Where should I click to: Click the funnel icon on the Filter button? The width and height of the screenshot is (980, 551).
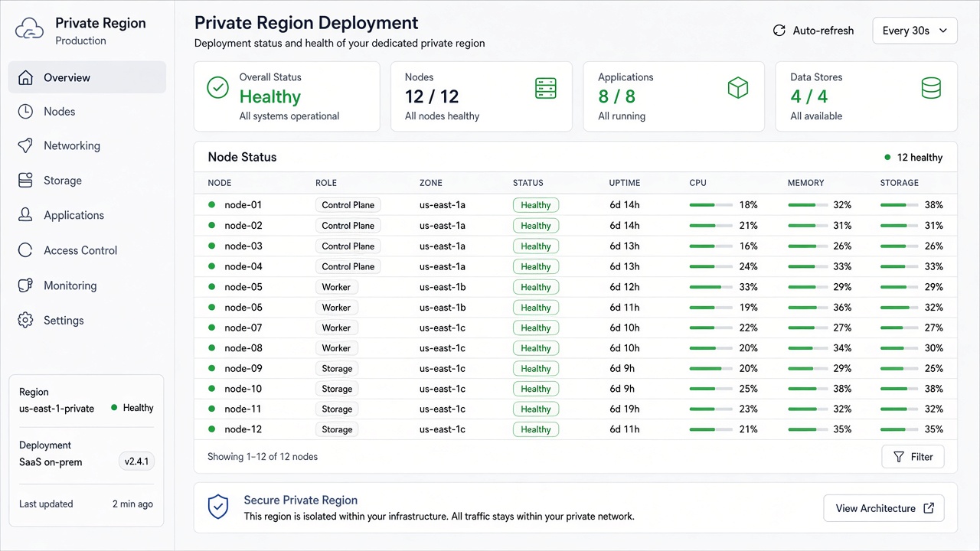point(899,457)
